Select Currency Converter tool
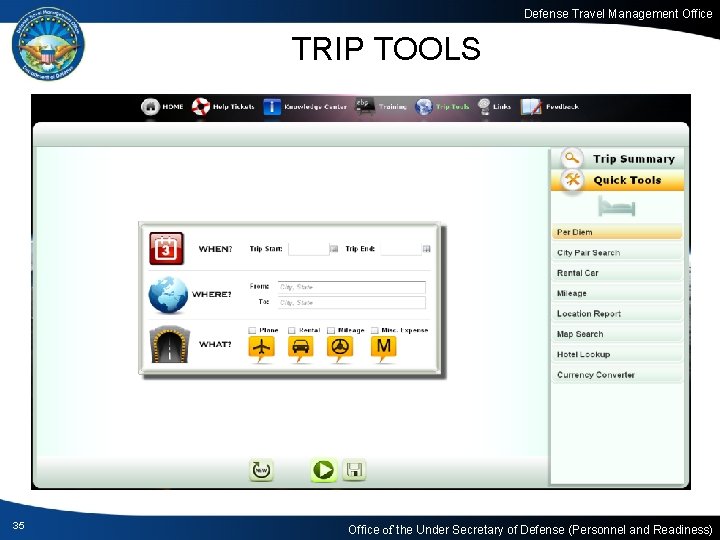This screenshot has width=720, height=540. (617, 375)
